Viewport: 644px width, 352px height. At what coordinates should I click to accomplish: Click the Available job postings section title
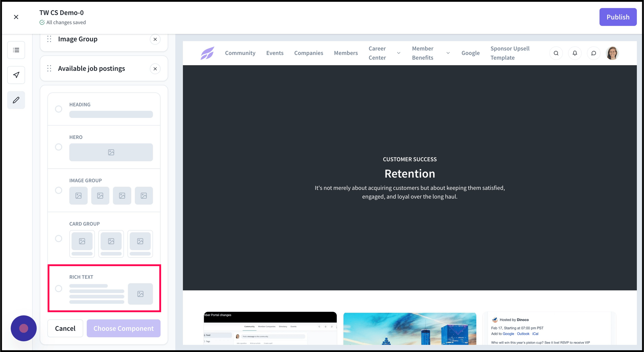(x=92, y=68)
